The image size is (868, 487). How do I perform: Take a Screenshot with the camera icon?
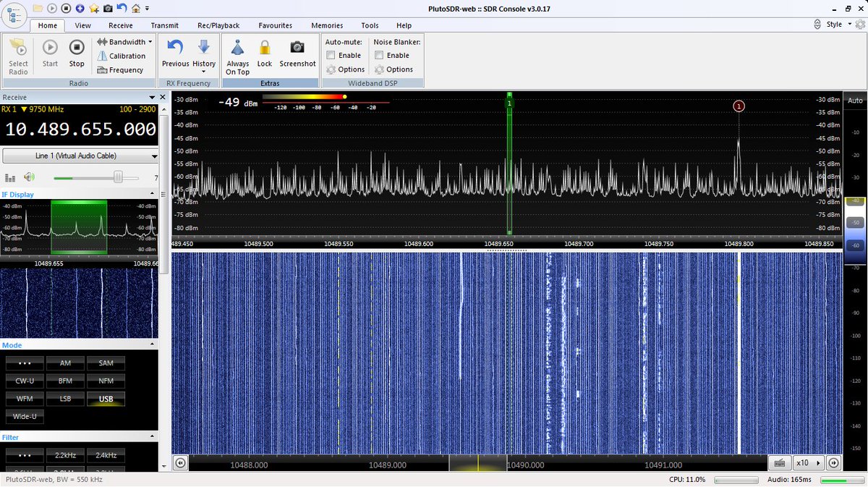[x=297, y=54]
